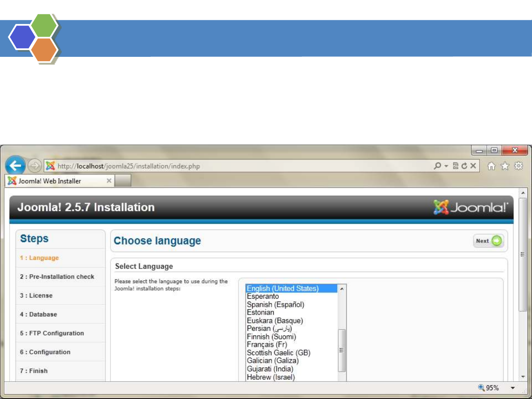Choose Galician (Galiza) in language list
Image resolution: width=532 pixels, height=399 pixels.
point(292,361)
